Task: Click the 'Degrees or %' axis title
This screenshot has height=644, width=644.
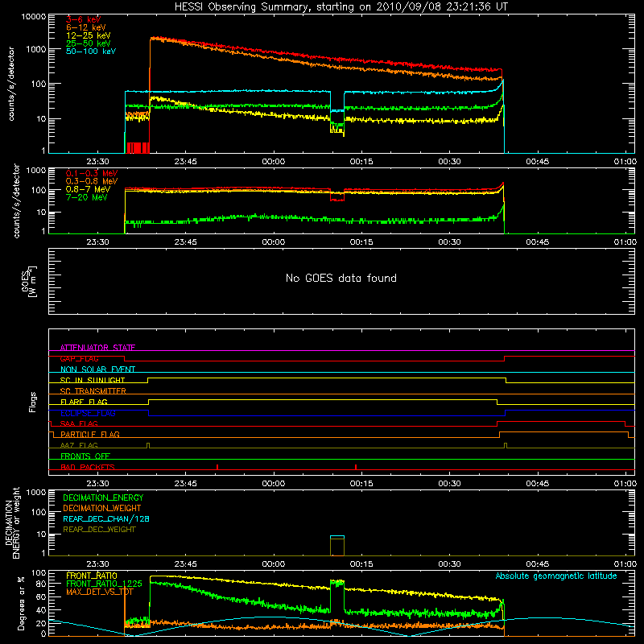Action: pyautogui.click(x=21, y=603)
